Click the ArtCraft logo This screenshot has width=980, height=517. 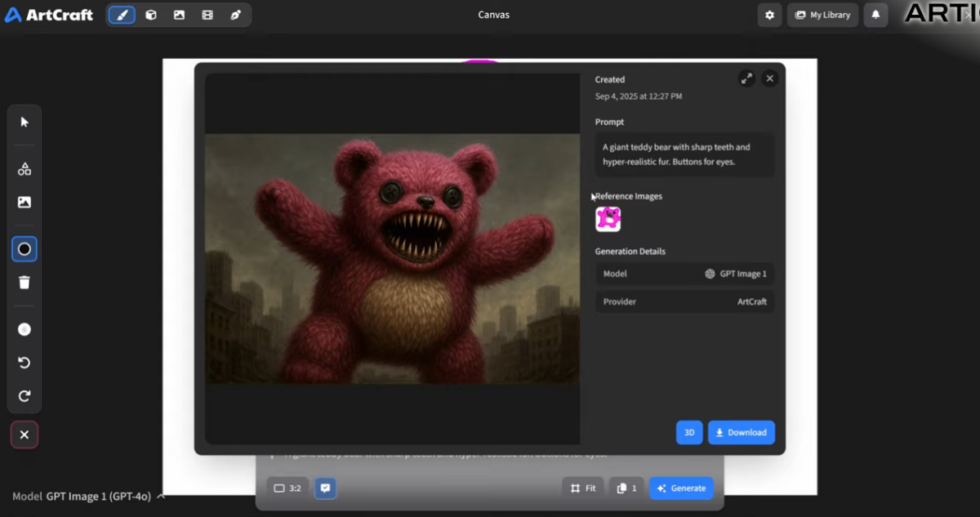pyautogui.click(x=49, y=15)
